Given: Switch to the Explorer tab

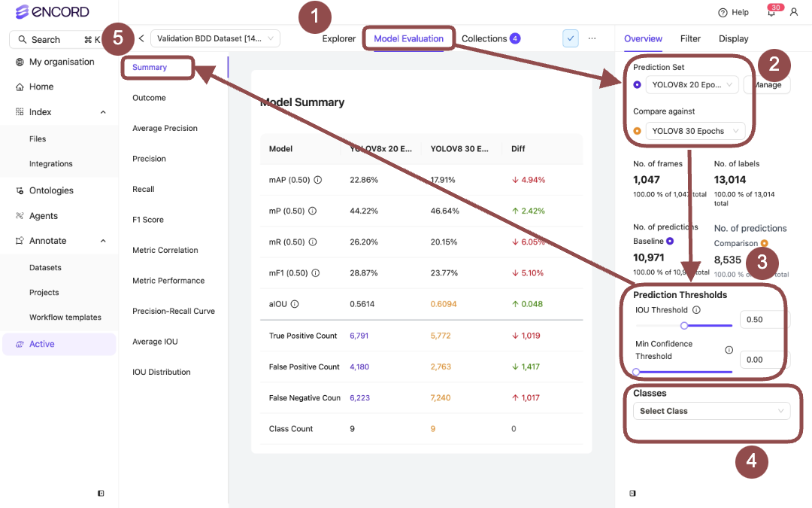Looking at the screenshot, I should (x=338, y=39).
